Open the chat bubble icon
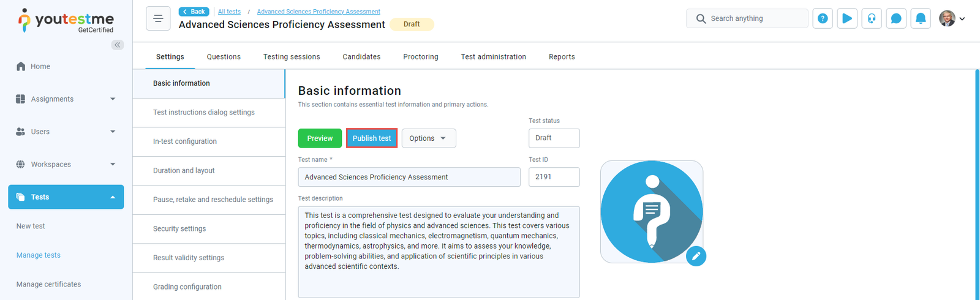Viewport: 980px width, 300px height. (896, 18)
